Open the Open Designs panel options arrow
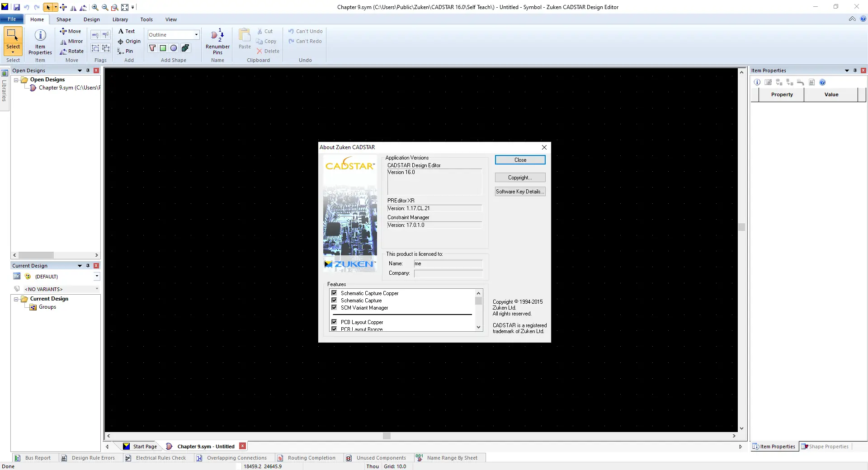The width and height of the screenshot is (868, 470). click(80, 70)
